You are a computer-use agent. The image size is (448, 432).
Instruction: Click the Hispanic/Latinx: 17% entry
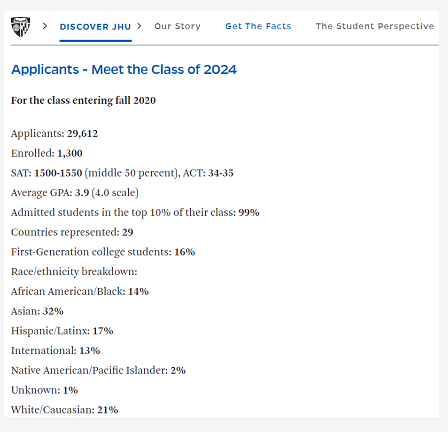coord(62,331)
